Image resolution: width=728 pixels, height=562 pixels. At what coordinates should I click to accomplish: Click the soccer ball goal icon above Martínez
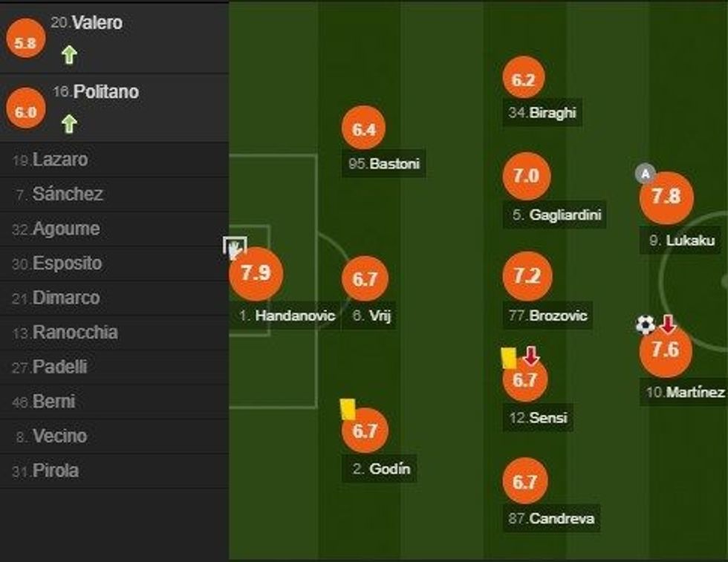(646, 324)
